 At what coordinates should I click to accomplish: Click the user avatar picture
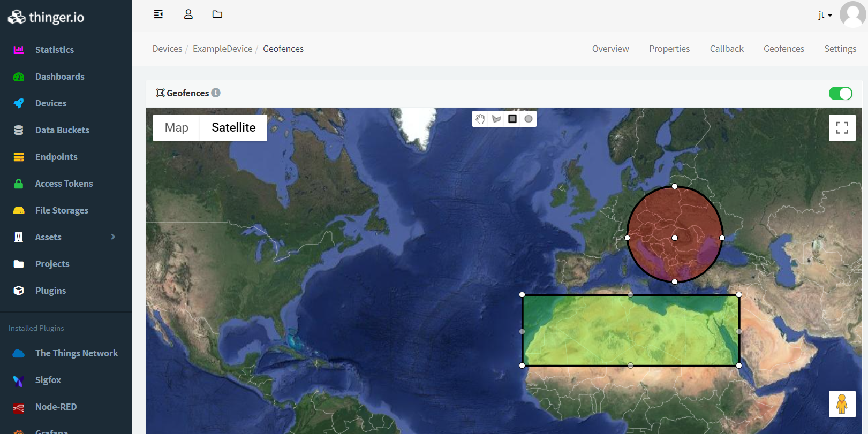click(x=853, y=14)
